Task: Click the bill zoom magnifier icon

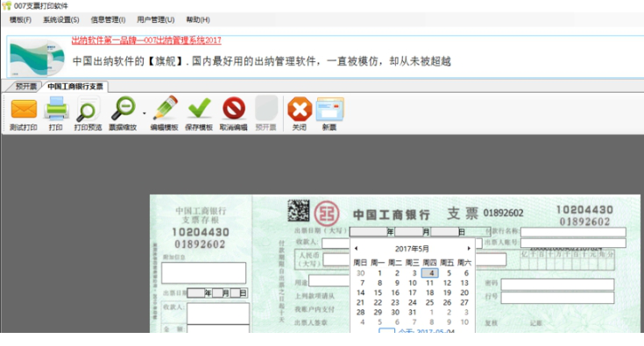Action: [x=123, y=109]
